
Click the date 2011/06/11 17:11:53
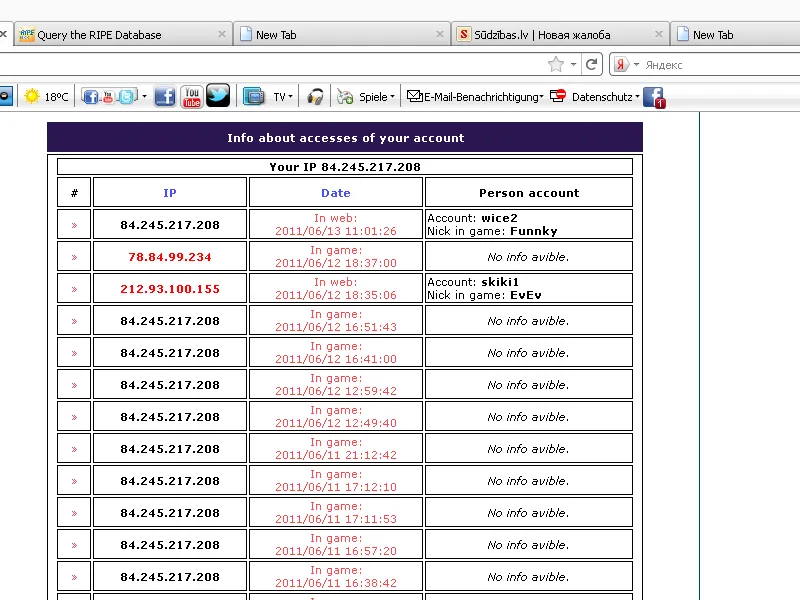pyautogui.click(x=336, y=519)
